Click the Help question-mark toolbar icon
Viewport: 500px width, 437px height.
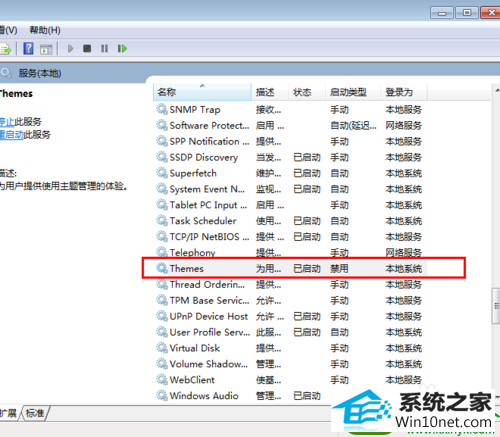click(28, 49)
